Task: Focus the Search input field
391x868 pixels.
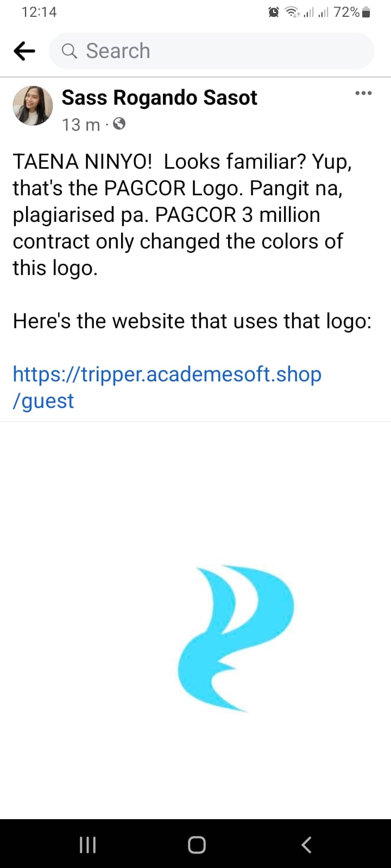Action: 212,51
